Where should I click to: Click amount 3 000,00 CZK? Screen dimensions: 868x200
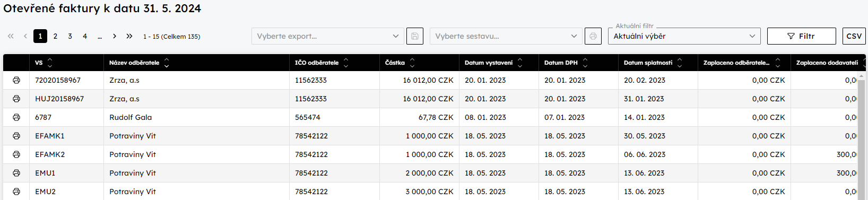pos(429,192)
